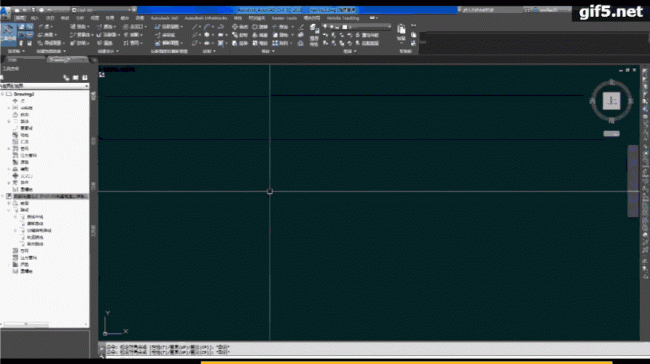This screenshot has height=364, width=650.
Task: Select the Array tool in Modify panel
Action: tap(281, 43)
